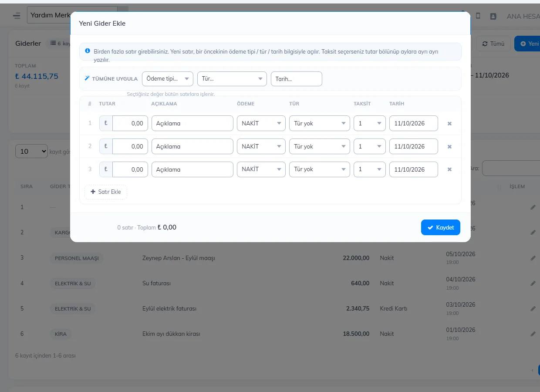Open row 2 Tür yok type dropdown
This screenshot has height=392, width=540.
[x=320, y=146]
